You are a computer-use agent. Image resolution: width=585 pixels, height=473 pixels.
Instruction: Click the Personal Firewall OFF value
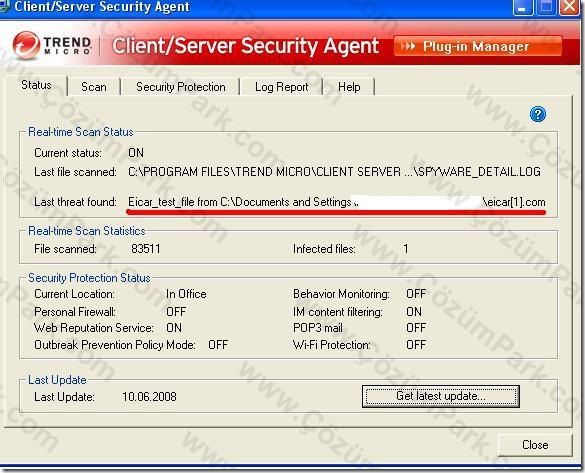point(176,311)
